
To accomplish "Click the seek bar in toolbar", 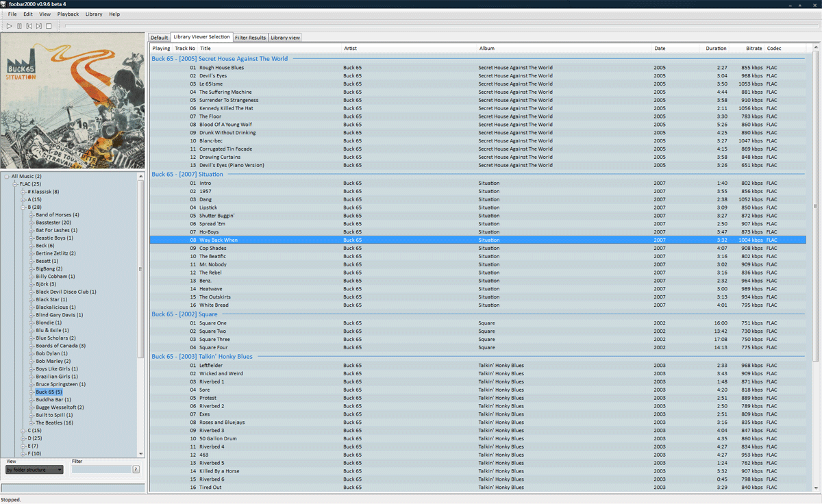I will (442, 26).
